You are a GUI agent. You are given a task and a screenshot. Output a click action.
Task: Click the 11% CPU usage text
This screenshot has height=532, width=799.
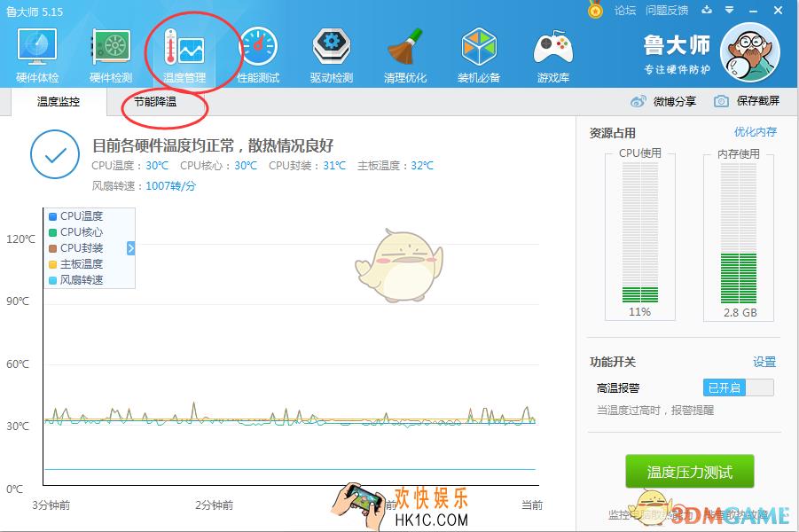[639, 312]
